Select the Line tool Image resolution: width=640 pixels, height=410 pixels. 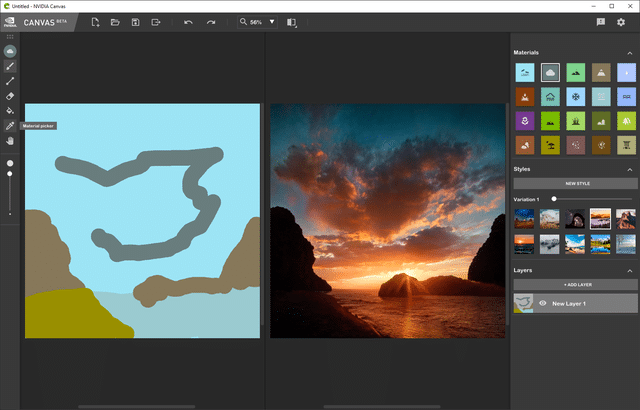[x=10, y=81]
